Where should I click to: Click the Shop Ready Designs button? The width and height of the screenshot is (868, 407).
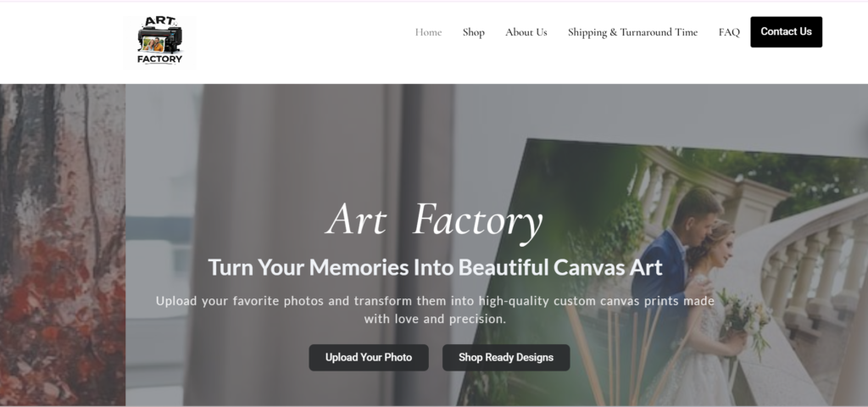[x=506, y=358]
